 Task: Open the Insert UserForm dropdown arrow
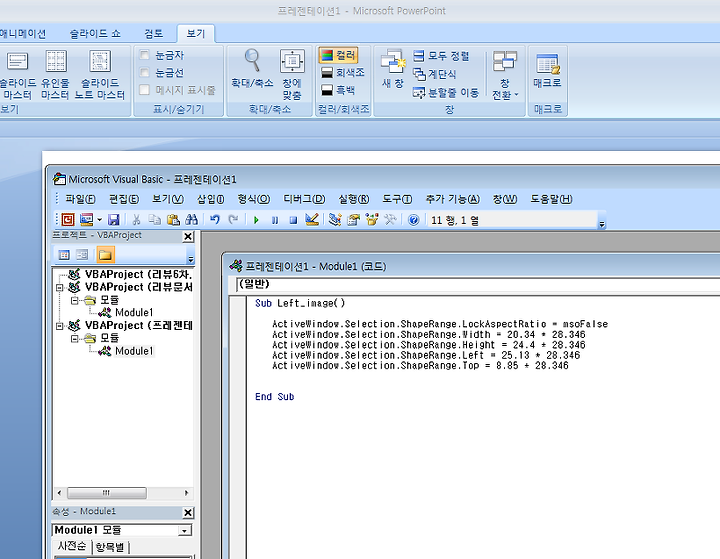(x=99, y=220)
